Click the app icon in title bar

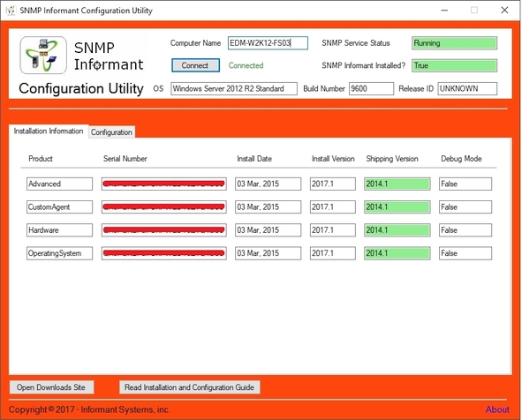[11, 11]
